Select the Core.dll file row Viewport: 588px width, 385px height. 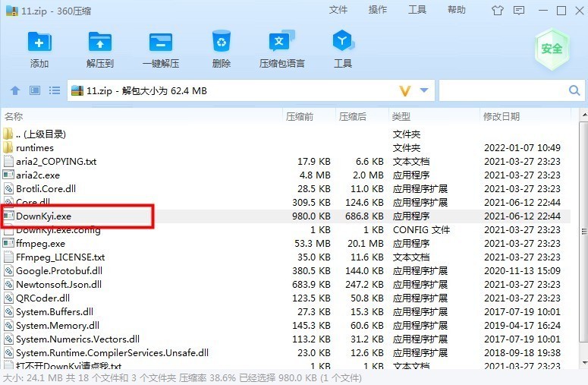(286, 202)
